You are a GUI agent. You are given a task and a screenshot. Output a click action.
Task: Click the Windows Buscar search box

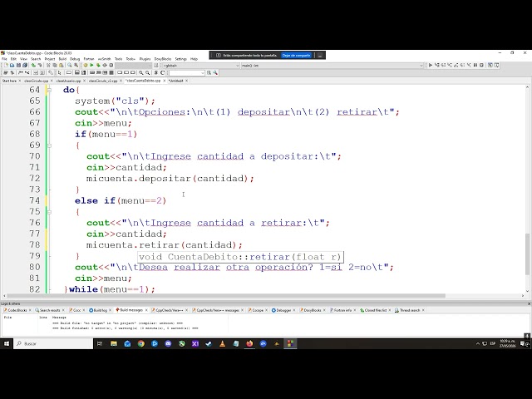(53, 343)
